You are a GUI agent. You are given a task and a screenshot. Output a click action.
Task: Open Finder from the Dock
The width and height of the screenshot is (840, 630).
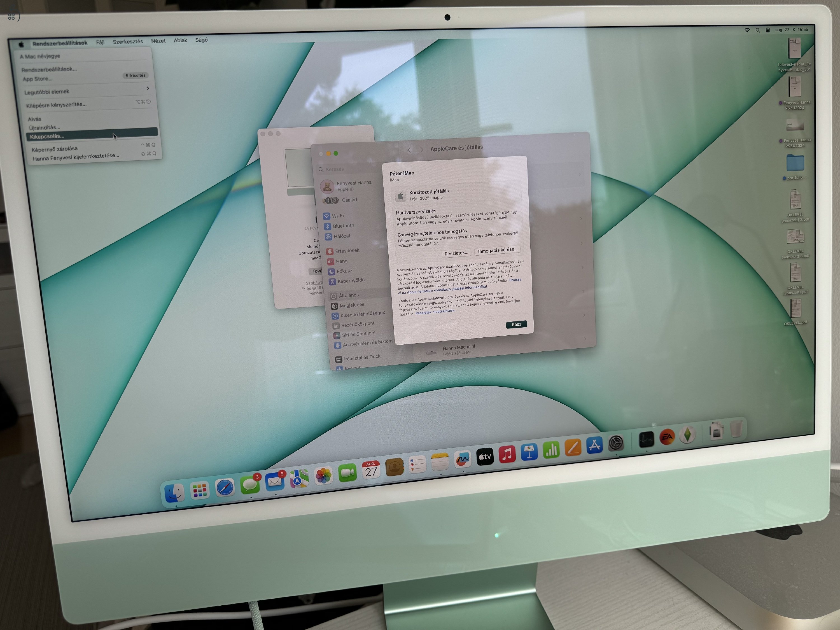tap(174, 493)
